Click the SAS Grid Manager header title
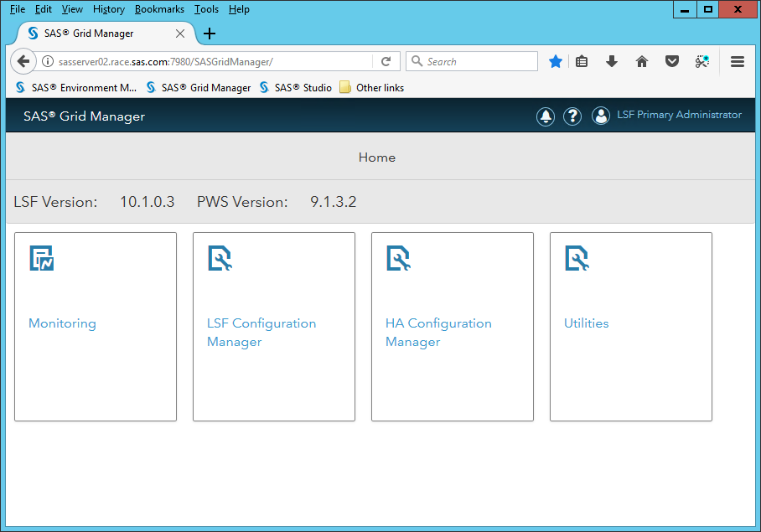 tap(84, 116)
